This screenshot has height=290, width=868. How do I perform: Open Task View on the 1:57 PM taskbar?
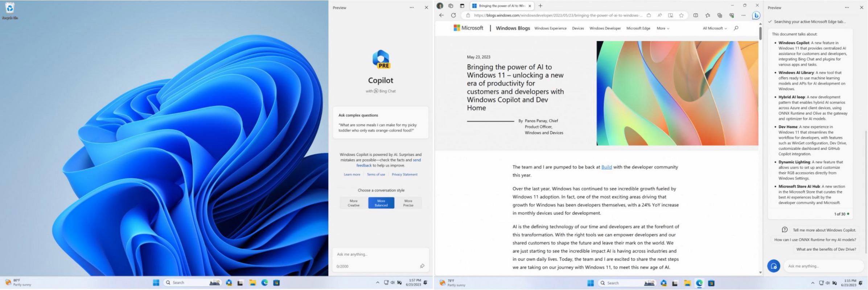tap(240, 283)
